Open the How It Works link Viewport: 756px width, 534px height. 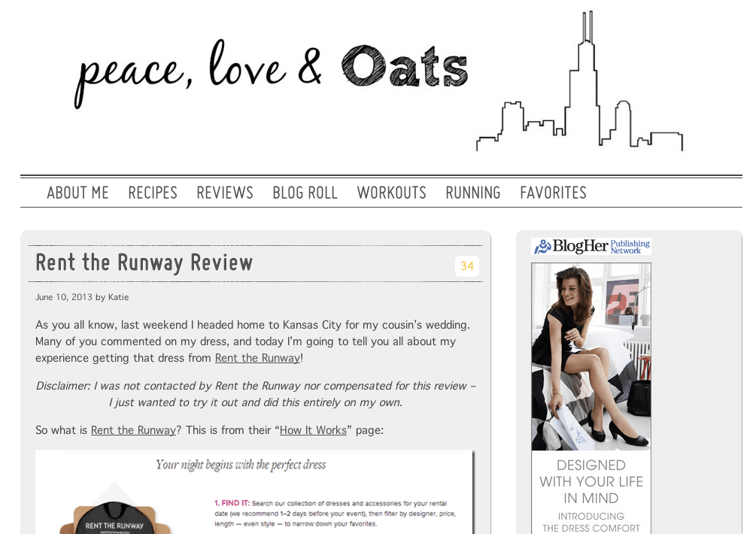[313, 430]
